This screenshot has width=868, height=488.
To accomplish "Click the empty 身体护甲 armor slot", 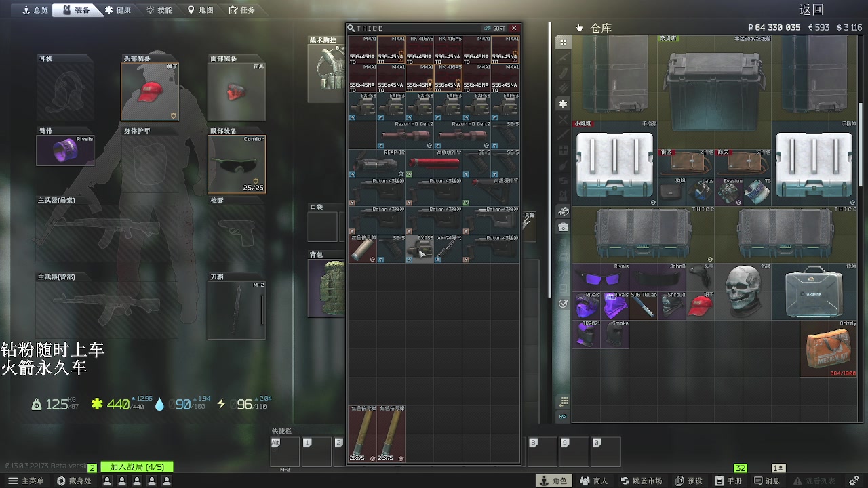I will pyautogui.click(x=150, y=165).
